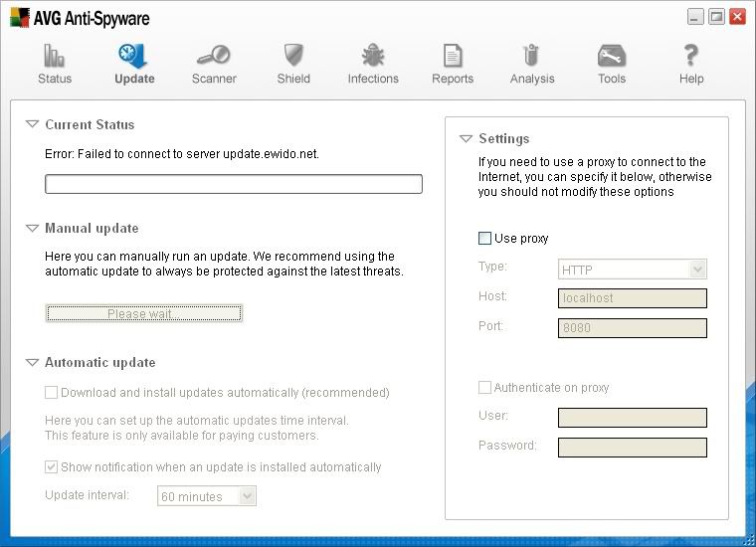The width and height of the screenshot is (756, 547).
Task: Select the Analysis test-tube icon
Action: (x=531, y=55)
